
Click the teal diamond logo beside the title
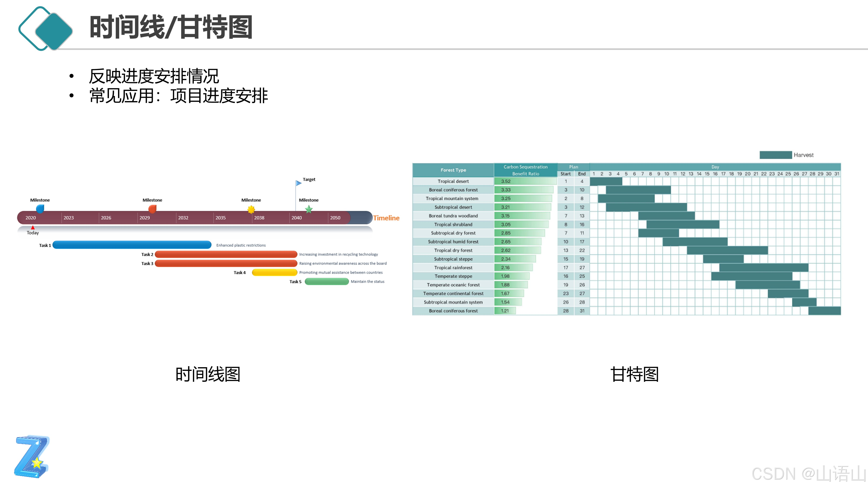(x=46, y=29)
